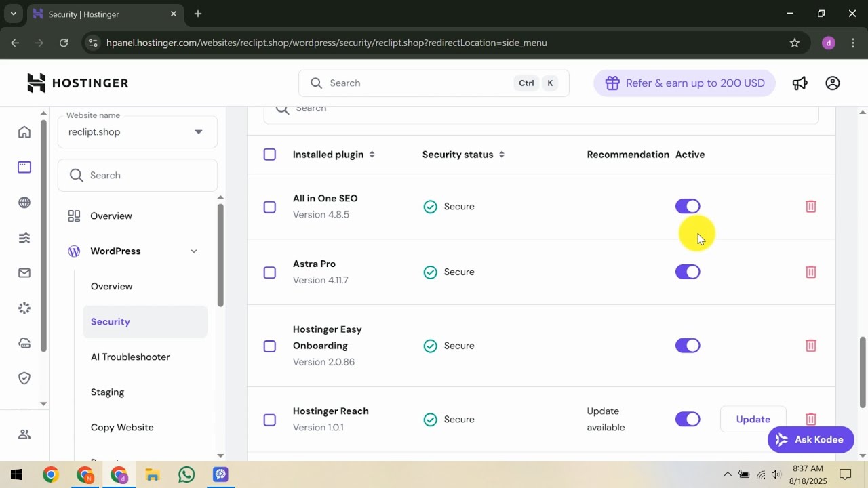
Task: Delete the Hostinger Reach plugin
Action: tap(810, 419)
